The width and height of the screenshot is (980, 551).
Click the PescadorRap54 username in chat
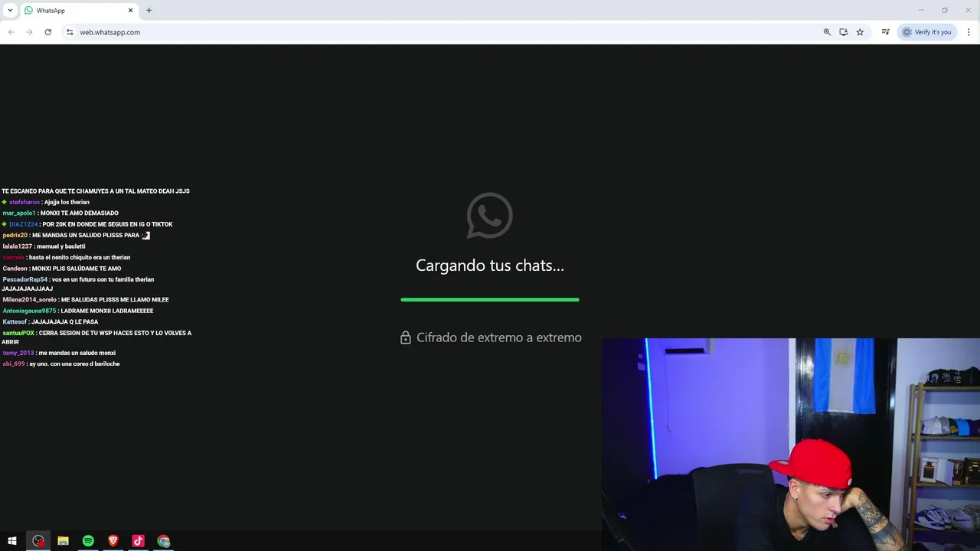[x=24, y=279]
